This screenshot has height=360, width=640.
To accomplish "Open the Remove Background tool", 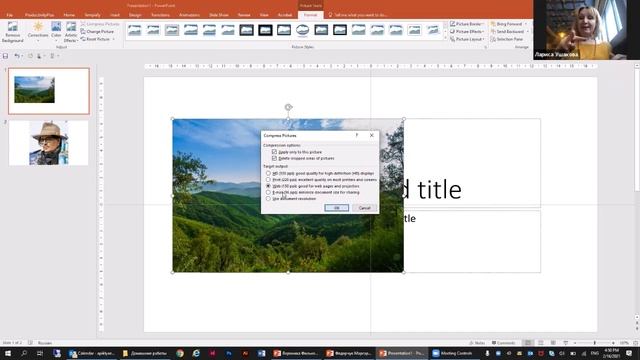I will pos(12,32).
